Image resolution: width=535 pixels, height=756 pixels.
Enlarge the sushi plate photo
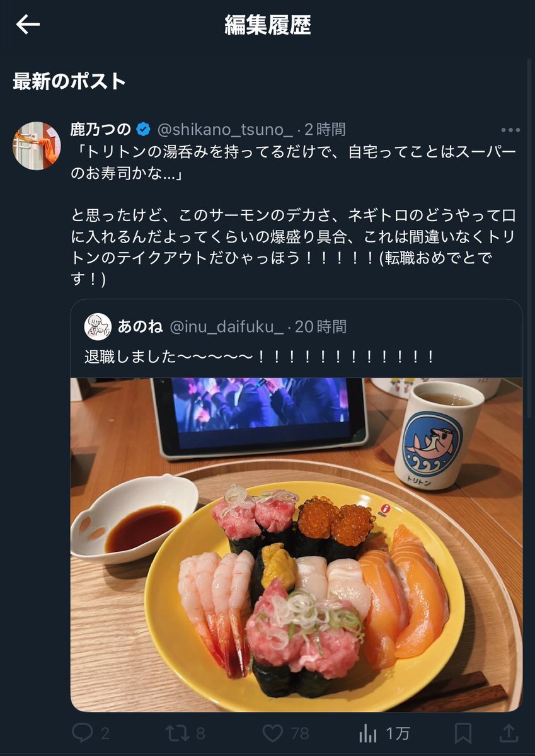click(x=296, y=545)
